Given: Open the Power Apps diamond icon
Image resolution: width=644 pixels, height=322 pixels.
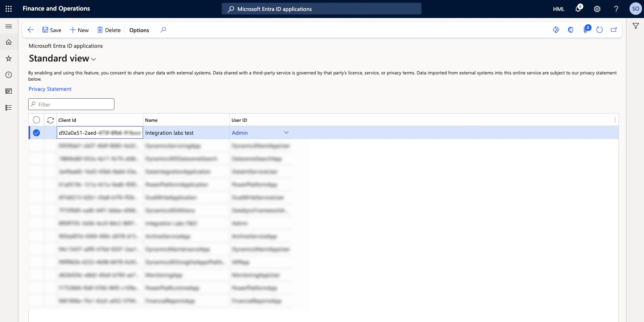Looking at the screenshot, I should coord(556,30).
